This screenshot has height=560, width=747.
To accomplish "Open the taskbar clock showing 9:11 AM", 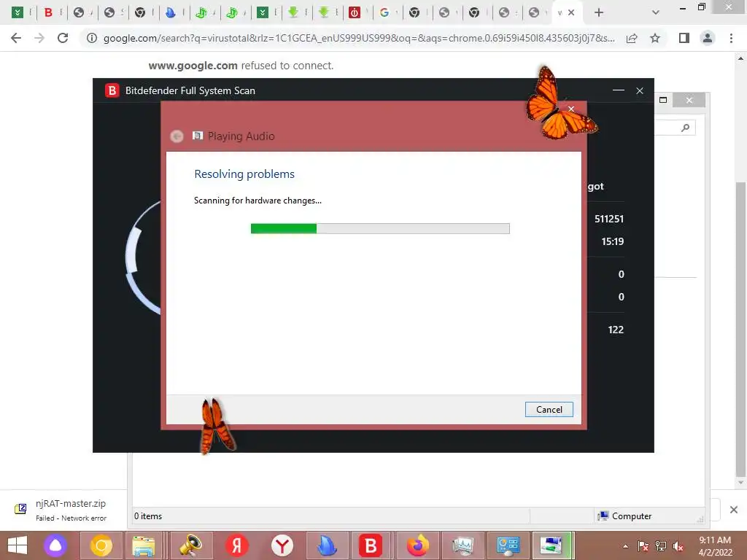I will [715, 546].
